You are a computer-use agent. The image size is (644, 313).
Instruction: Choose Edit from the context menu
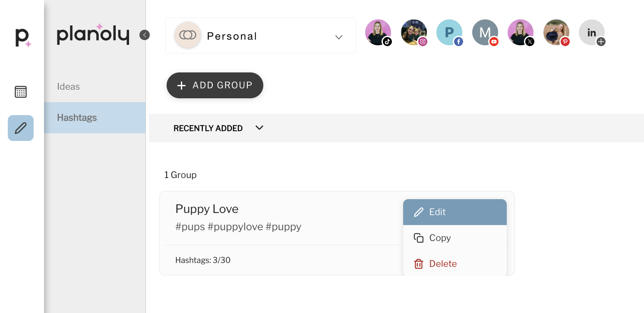455,212
